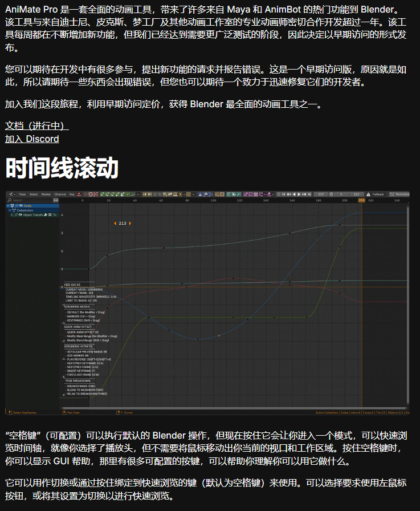Click the orange 213 playhead marker
Screen dimensions: 420x511
tap(361, 200)
